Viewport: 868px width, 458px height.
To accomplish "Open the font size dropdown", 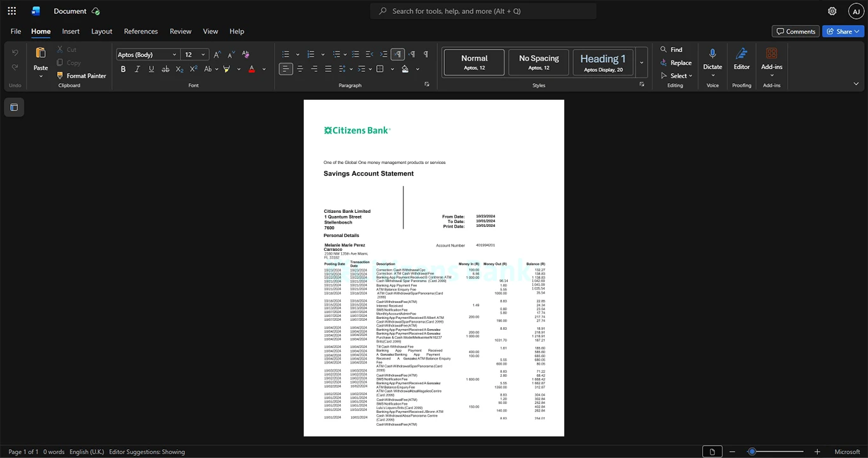I will point(203,55).
